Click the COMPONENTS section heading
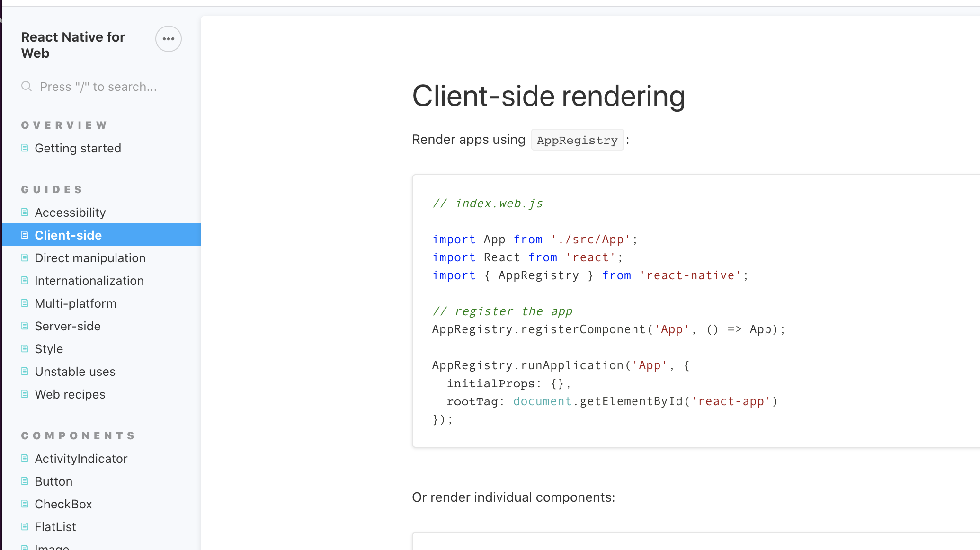 tap(78, 435)
